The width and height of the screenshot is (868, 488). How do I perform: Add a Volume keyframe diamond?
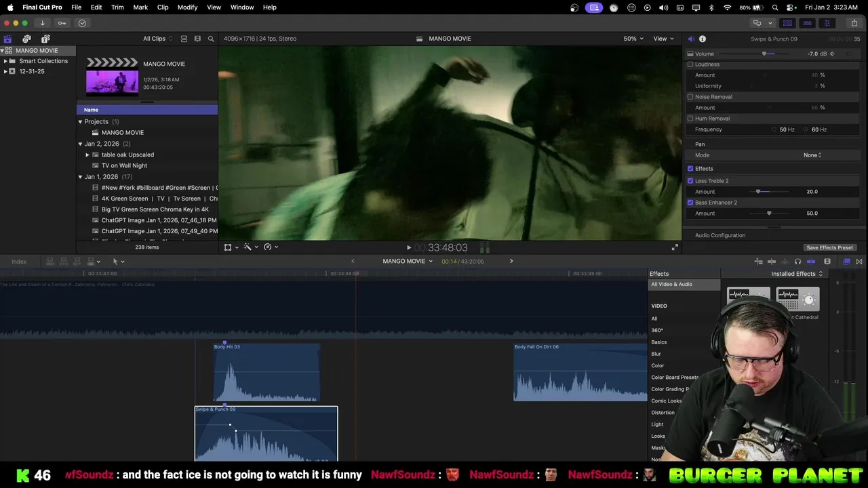(x=832, y=54)
